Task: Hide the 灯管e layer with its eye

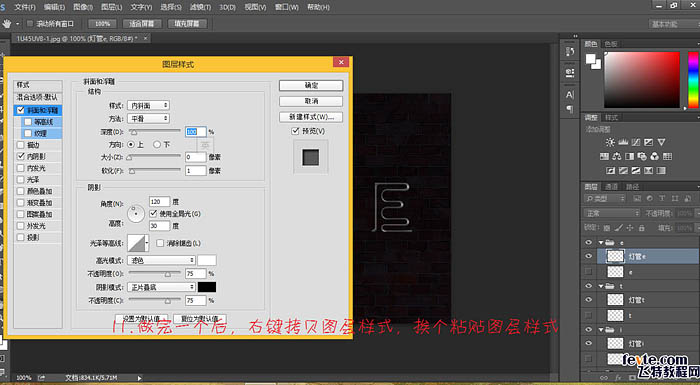Action: tap(588, 256)
